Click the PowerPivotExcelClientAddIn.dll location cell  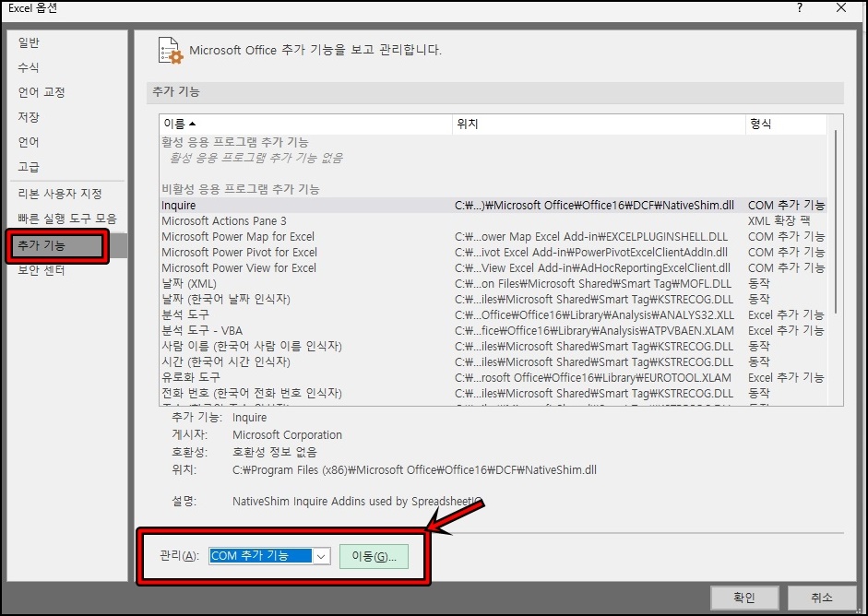(591, 253)
